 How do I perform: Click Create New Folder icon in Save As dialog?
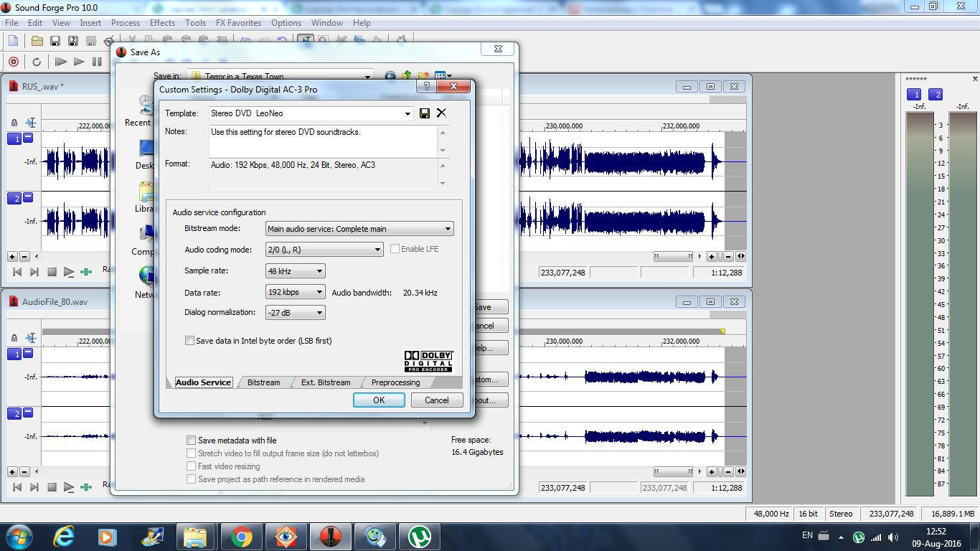(x=423, y=76)
